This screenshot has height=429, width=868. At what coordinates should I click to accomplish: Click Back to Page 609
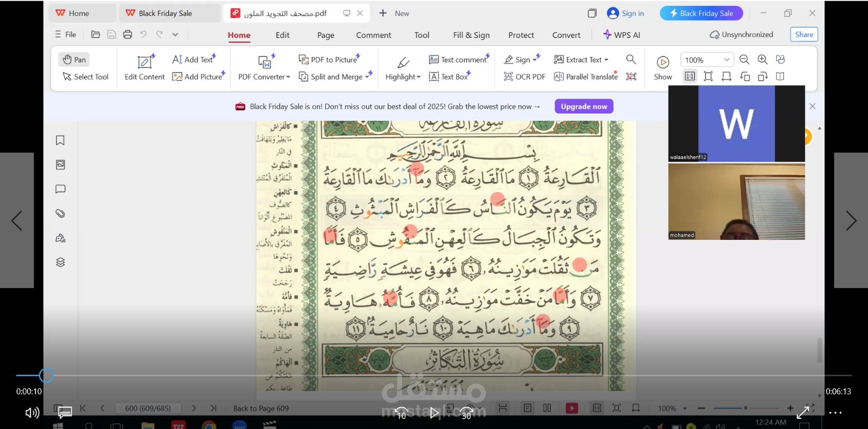[261, 408]
